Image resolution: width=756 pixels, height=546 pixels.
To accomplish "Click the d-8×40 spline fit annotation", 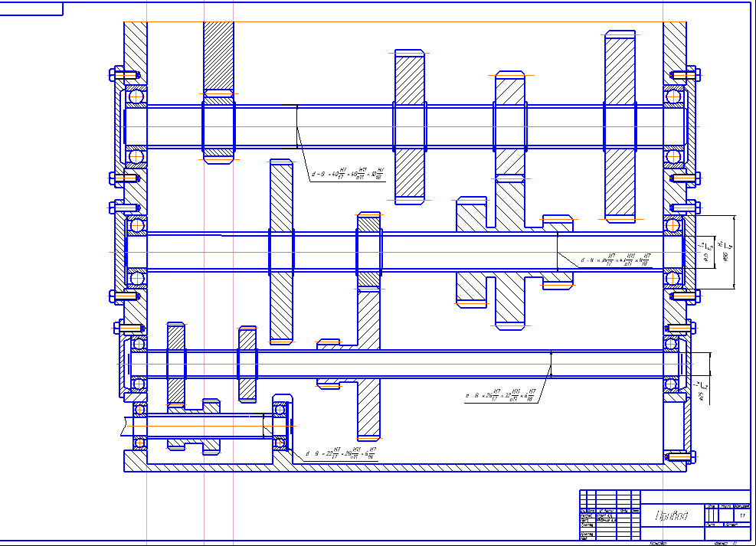I will coord(349,175).
